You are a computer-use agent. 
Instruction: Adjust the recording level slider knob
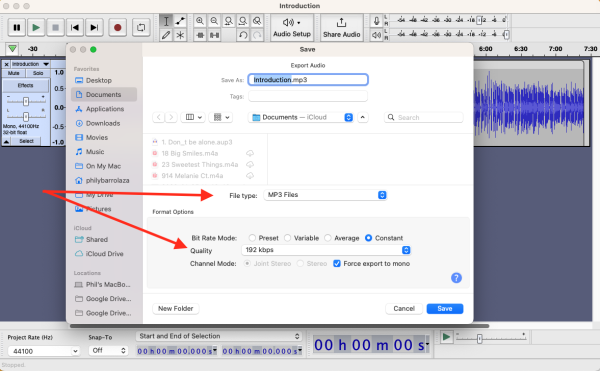pyautogui.click(x=479, y=20)
